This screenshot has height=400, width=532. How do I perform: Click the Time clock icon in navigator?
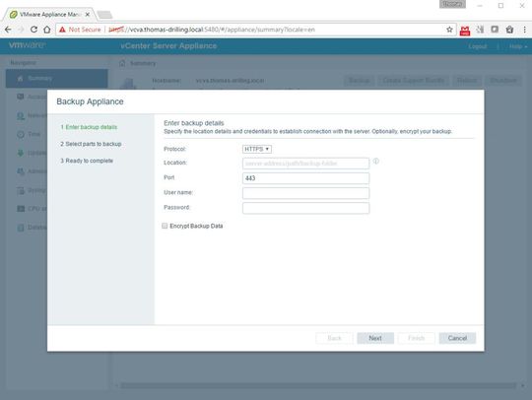click(x=21, y=134)
